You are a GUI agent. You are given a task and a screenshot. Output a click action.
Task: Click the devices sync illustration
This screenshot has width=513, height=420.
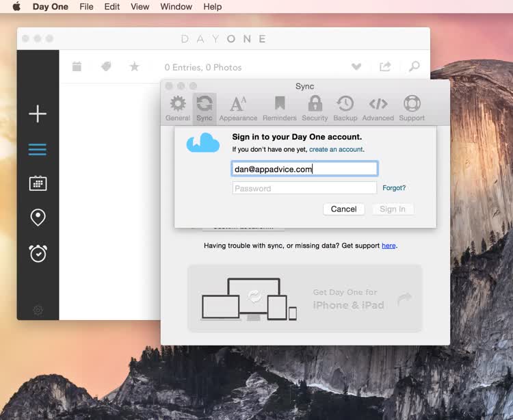click(249, 300)
